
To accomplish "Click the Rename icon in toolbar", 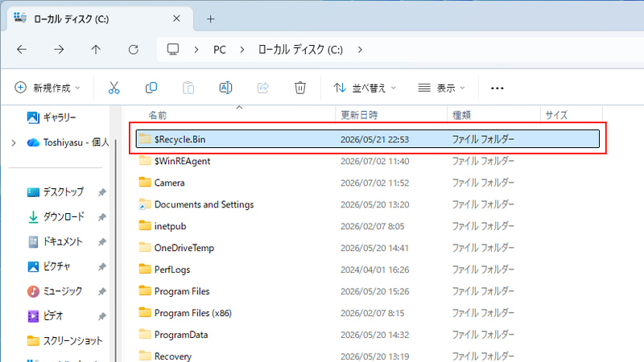I will 225,88.
